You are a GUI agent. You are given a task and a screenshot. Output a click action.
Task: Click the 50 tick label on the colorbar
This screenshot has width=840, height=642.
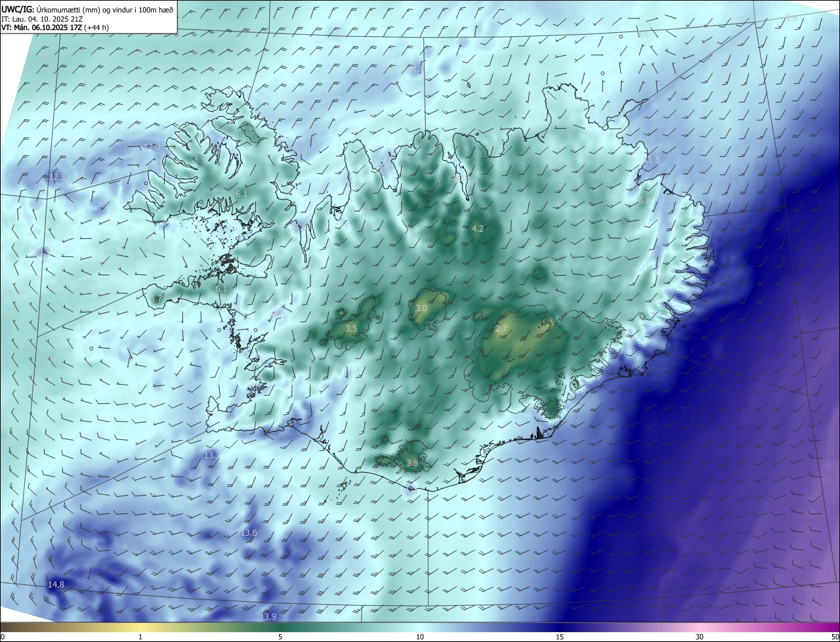point(835,637)
